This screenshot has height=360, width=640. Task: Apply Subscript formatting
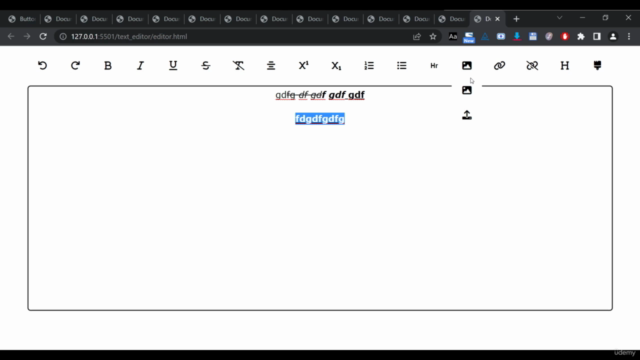click(x=336, y=65)
